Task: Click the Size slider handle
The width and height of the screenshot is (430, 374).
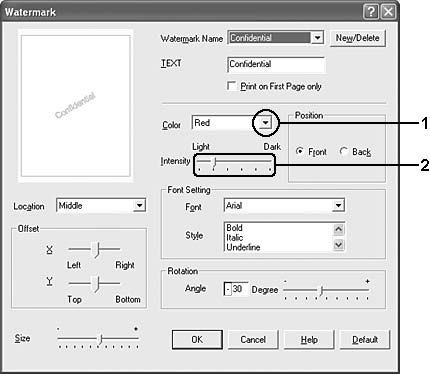Action: (99, 339)
